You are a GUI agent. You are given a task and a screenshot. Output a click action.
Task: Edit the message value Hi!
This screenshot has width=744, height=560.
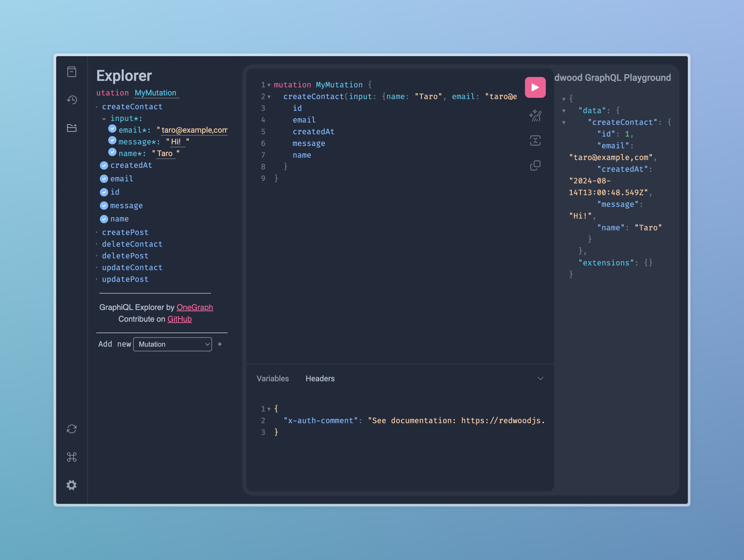178,142
